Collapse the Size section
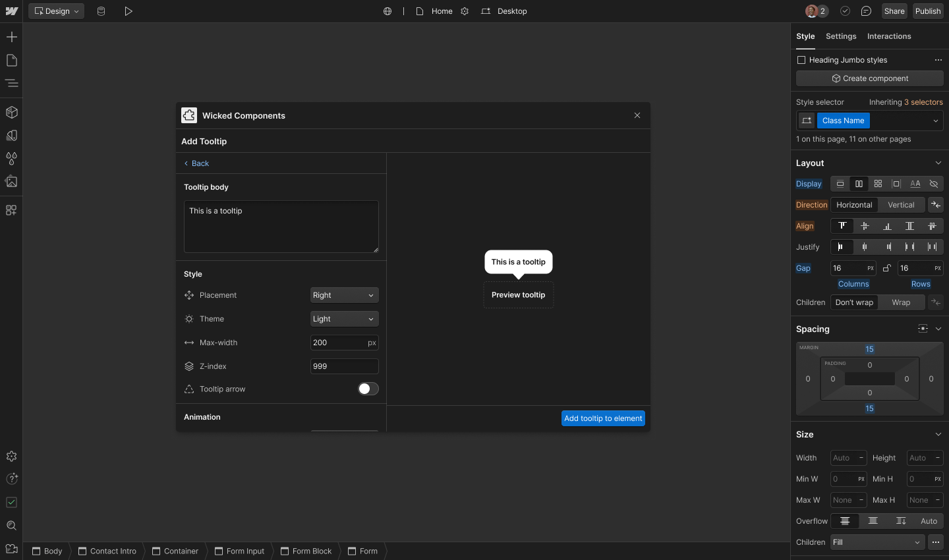 [x=938, y=434]
